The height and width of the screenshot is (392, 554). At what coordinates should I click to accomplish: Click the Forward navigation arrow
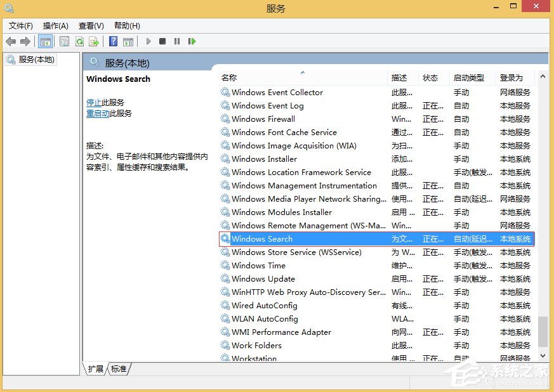pos(25,41)
